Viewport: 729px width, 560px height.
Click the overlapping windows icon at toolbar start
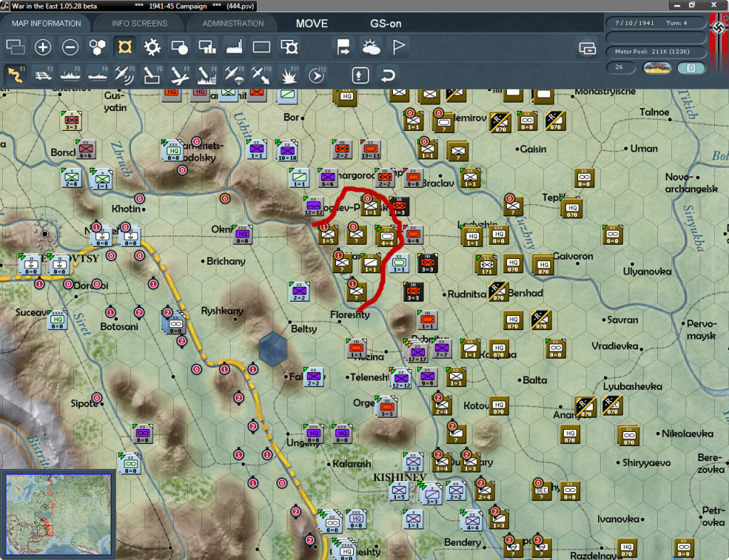coord(16,47)
